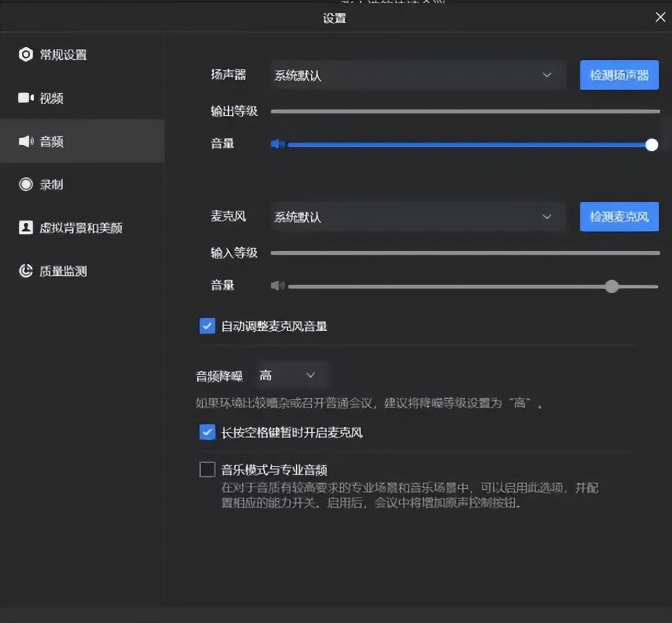The image size is (672, 623).
Task: Click the 输入等级 level meter bar
Action: pyautogui.click(x=465, y=253)
